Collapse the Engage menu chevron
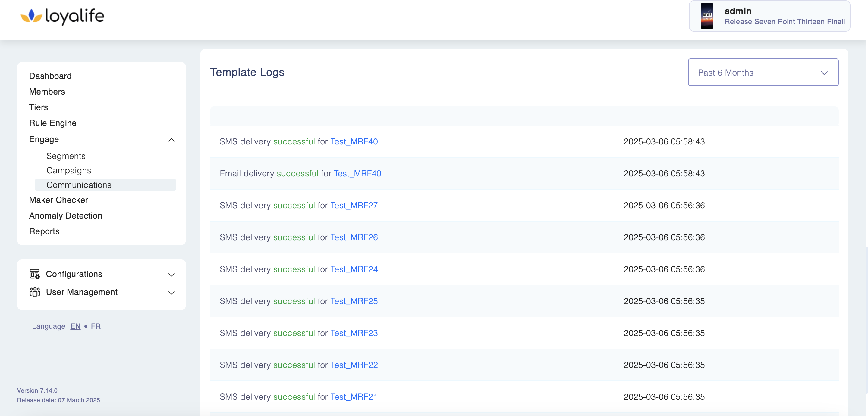868x416 pixels. point(171,140)
